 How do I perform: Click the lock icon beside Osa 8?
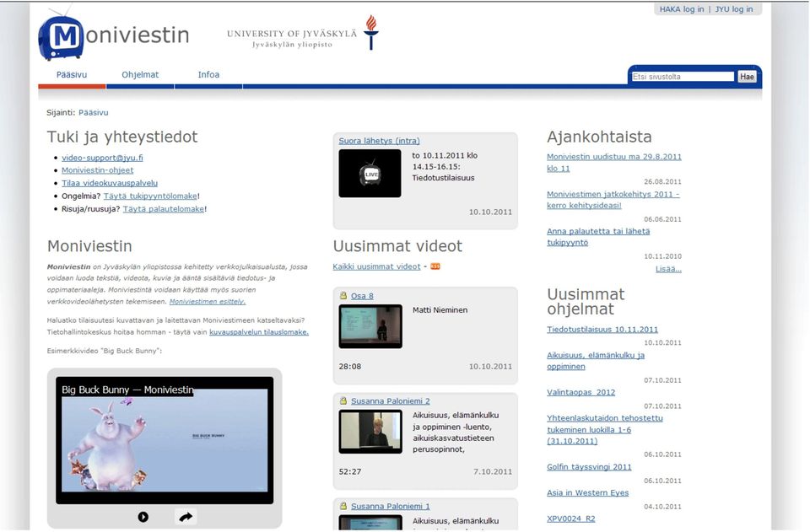tap(343, 296)
